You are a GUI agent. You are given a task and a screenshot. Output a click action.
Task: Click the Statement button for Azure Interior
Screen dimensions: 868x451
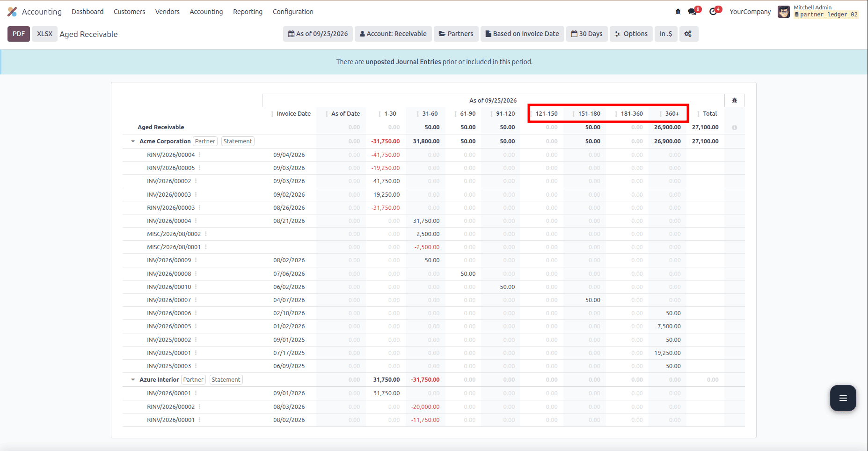pyautogui.click(x=226, y=380)
